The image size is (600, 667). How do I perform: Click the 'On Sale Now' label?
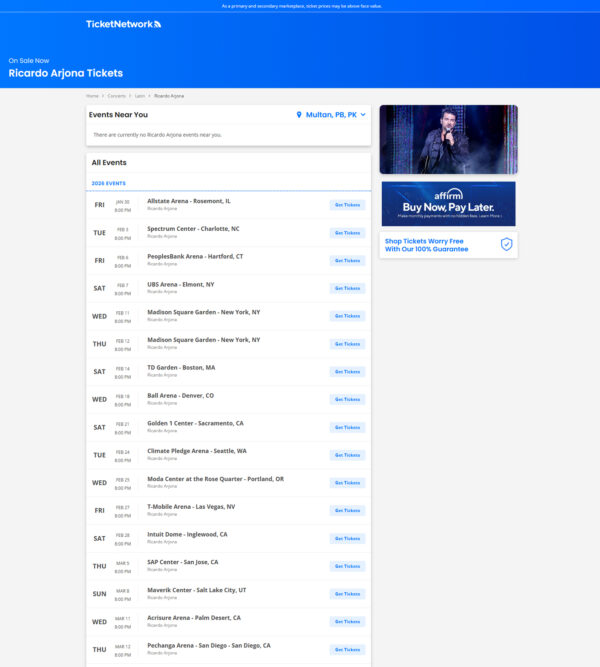pyautogui.click(x=29, y=61)
